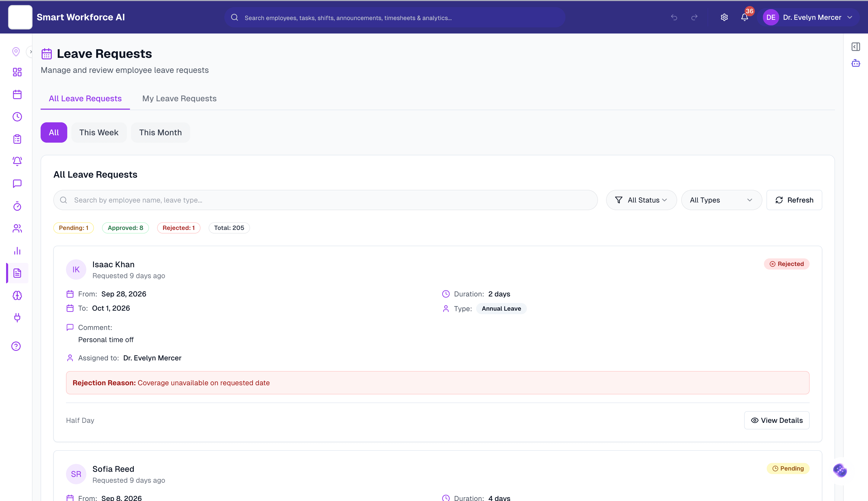The width and height of the screenshot is (868, 501).
Task: Open the All Types dropdown
Action: click(721, 200)
